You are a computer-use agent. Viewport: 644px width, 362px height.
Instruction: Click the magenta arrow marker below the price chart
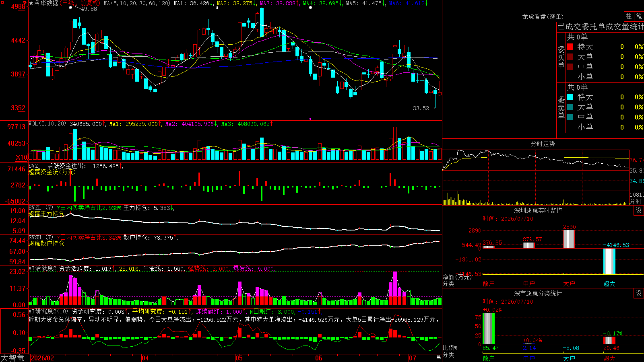pyautogui.click(x=310, y=119)
